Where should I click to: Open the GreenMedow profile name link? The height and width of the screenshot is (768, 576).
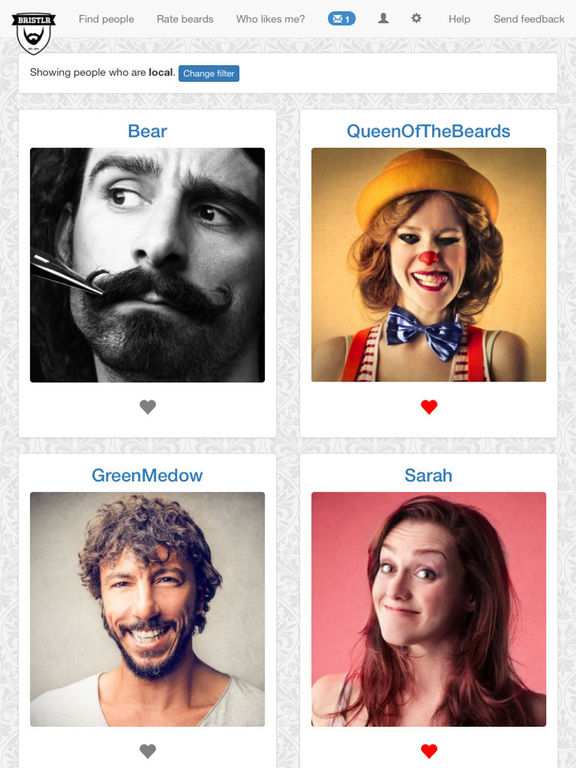(x=147, y=475)
